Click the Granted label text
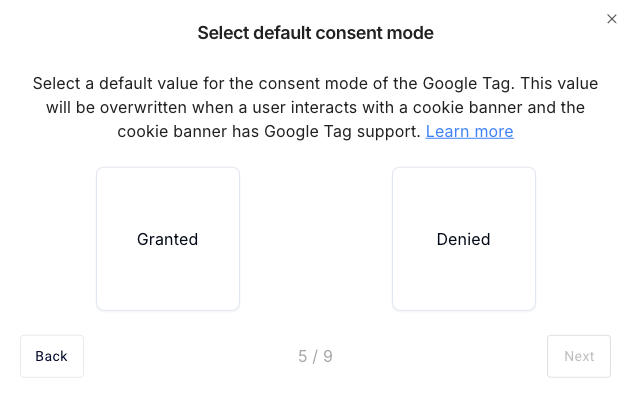632x395 pixels. tap(168, 239)
